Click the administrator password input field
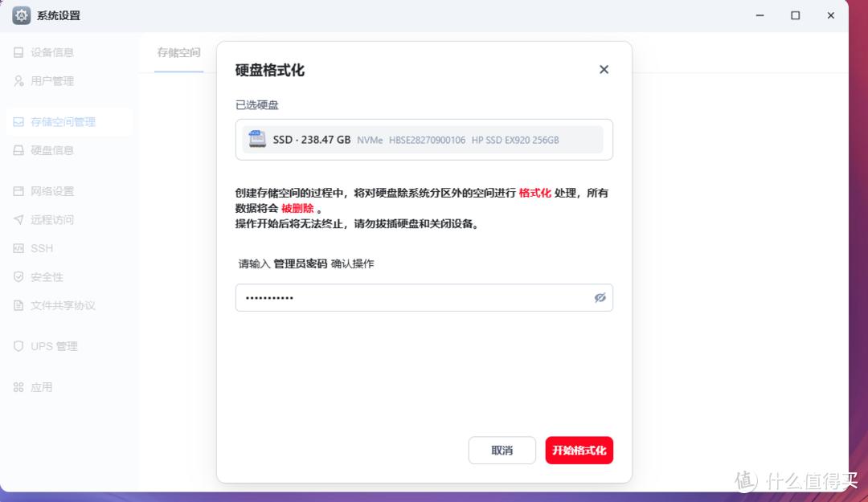Image resolution: width=868 pixels, height=502 pixels. pyautogui.click(x=410, y=297)
